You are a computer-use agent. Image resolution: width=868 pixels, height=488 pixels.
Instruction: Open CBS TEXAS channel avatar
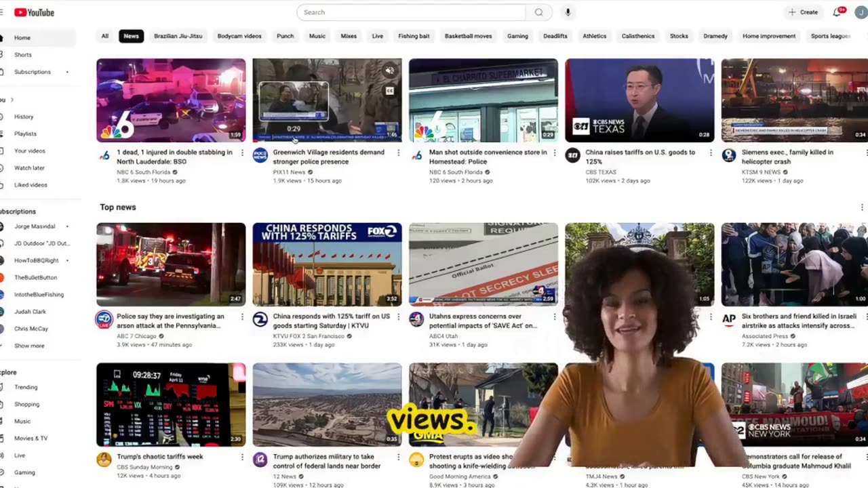pos(572,155)
